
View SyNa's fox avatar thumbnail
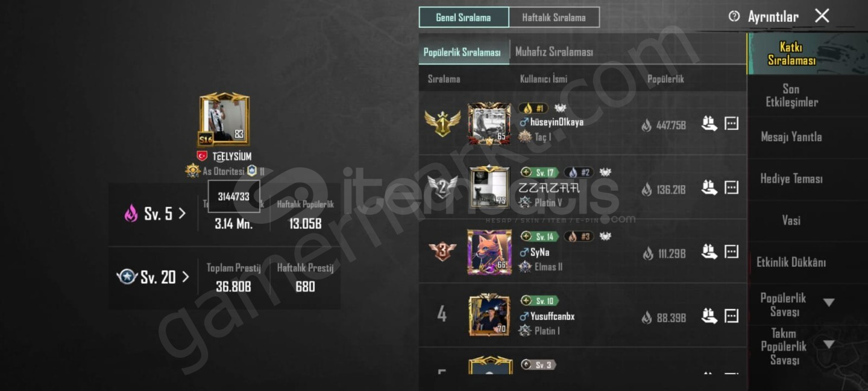[x=489, y=252]
